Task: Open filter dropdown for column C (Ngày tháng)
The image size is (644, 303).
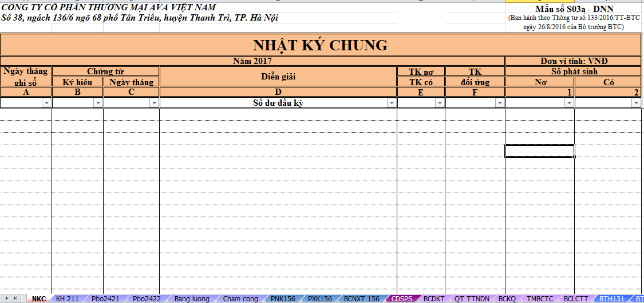Action: point(154,103)
